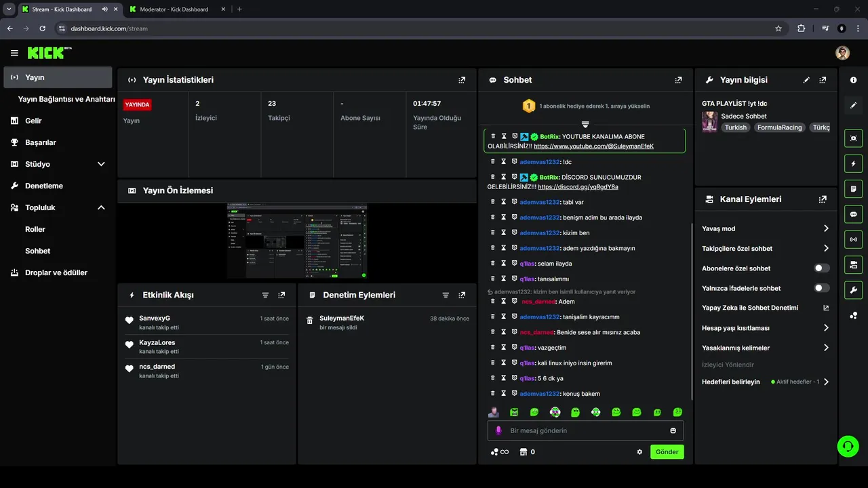Pop out the Etkinlik Akışı panel
868x488 pixels.
pyautogui.click(x=281, y=296)
